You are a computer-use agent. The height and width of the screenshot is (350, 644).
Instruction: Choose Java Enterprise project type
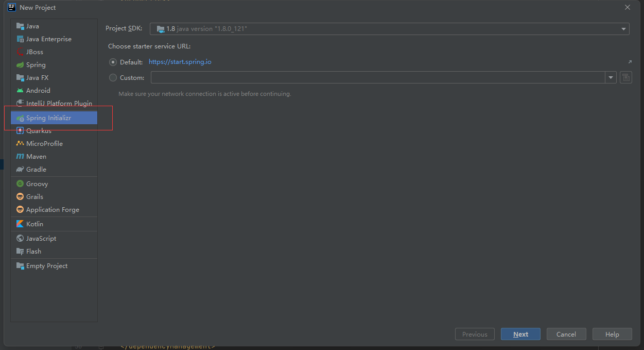tap(54, 39)
